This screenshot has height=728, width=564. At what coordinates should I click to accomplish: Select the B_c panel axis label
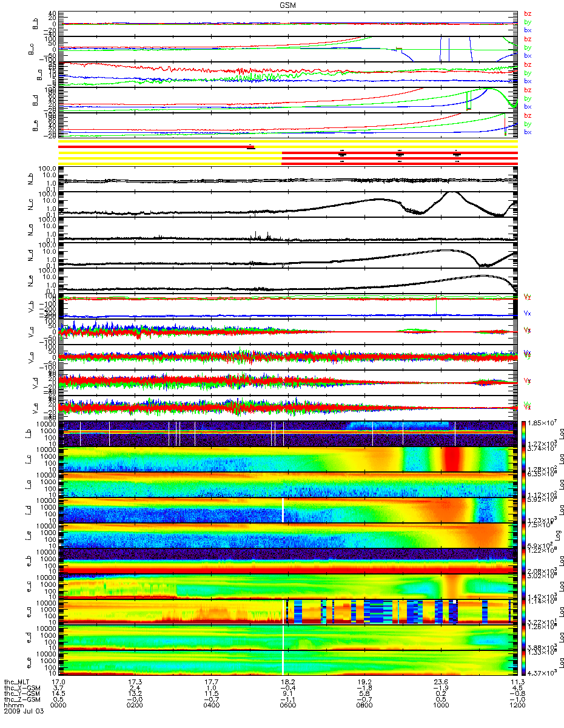click(x=30, y=49)
